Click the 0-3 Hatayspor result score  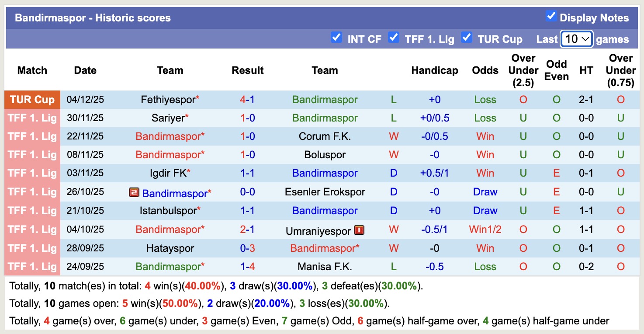tap(247, 248)
